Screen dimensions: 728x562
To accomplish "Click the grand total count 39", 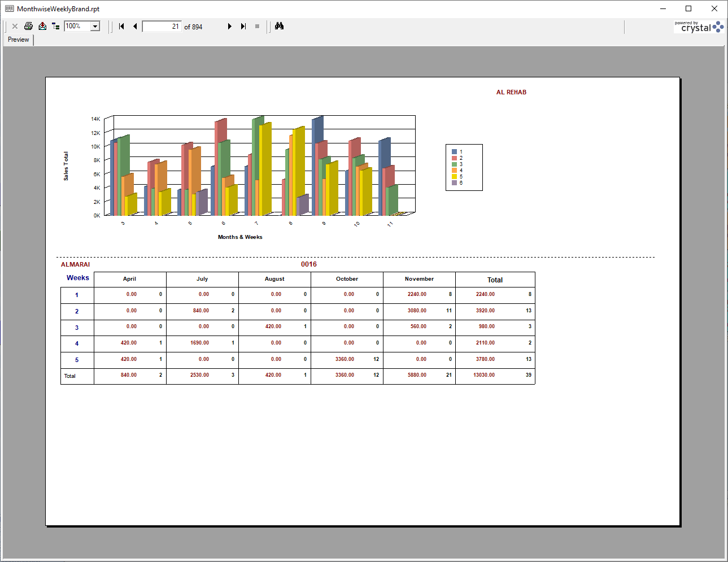I will click(529, 375).
